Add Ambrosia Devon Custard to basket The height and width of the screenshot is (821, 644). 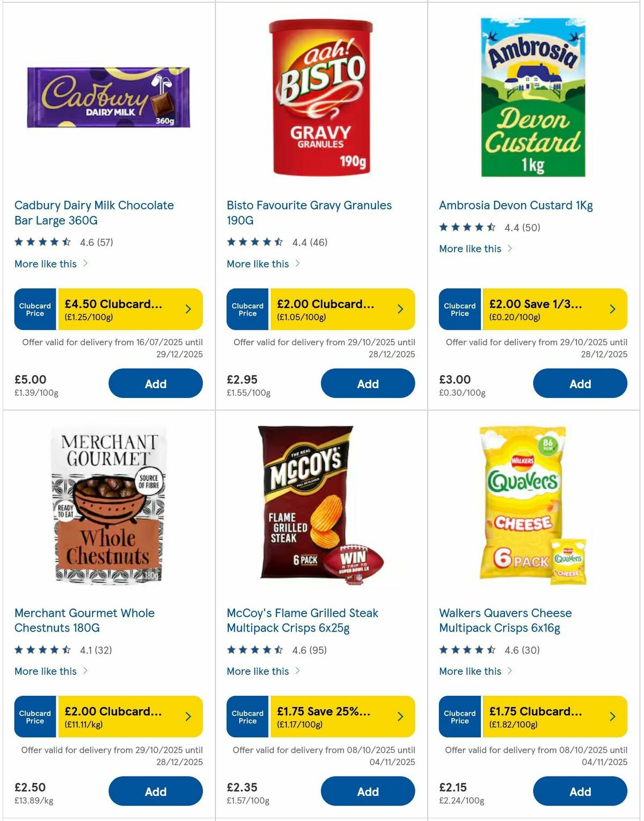click(x=580, y=383)
